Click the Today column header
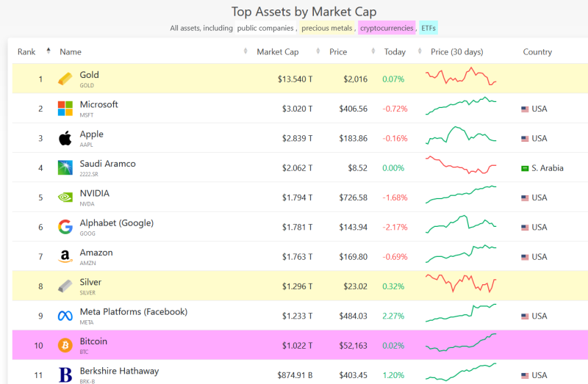588x384 pixels. pyautogui.click(x=395, y=51)
